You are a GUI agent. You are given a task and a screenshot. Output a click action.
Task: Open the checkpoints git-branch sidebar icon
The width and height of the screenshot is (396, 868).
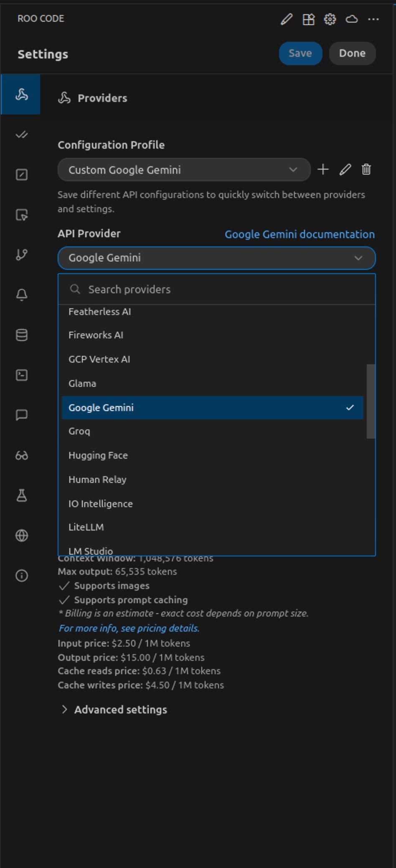click(21, 255)
